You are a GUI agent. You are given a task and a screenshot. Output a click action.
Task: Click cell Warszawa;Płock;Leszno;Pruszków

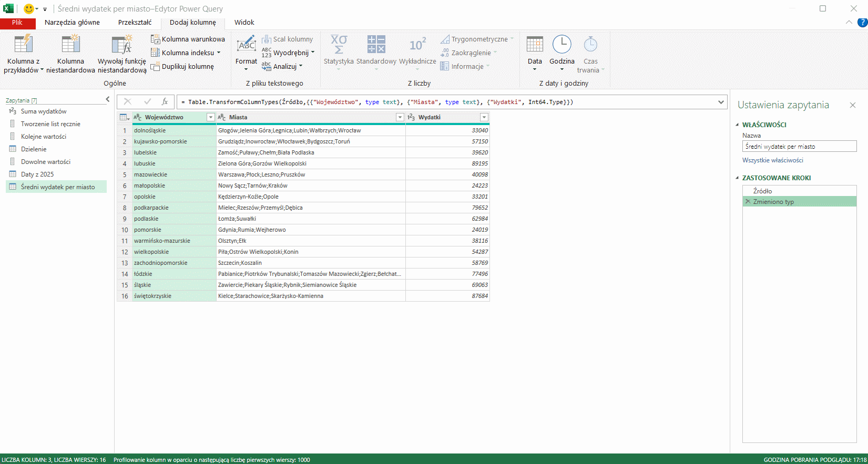(311, 174)
